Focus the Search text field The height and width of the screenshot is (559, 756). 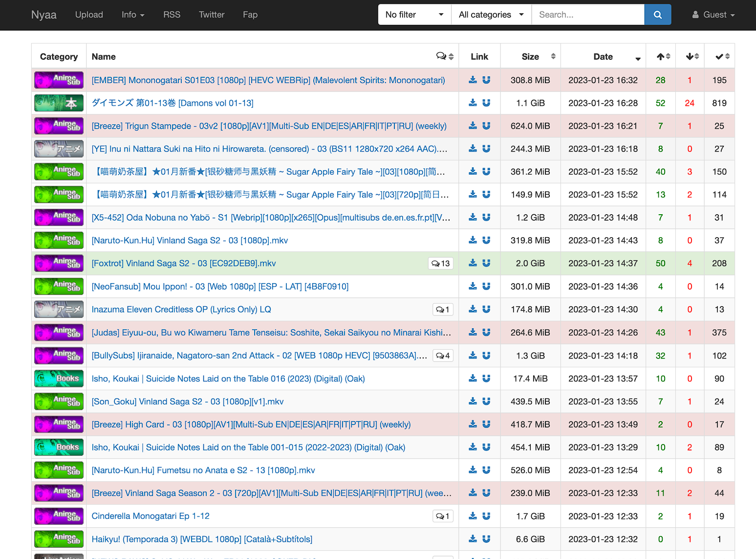588,15
